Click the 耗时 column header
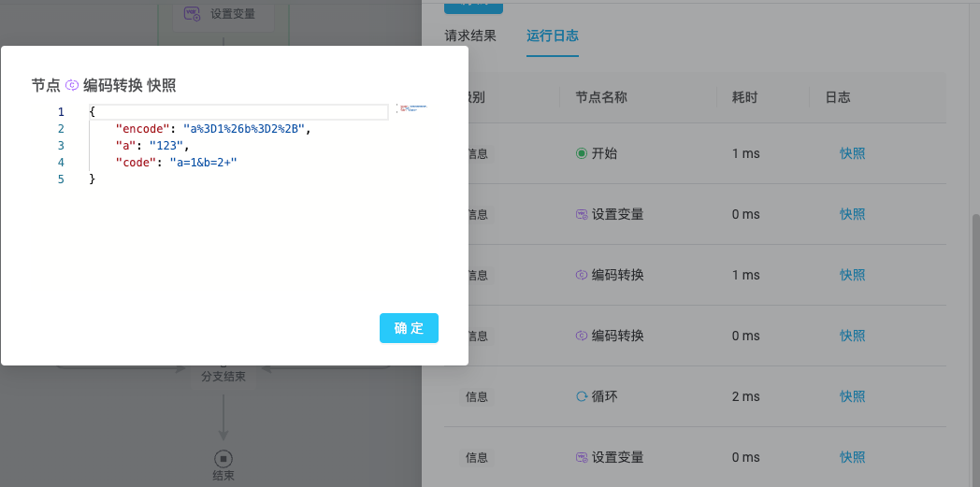This screenshot has width=980, height=487. pyautogui.click(x=745, y=97)
